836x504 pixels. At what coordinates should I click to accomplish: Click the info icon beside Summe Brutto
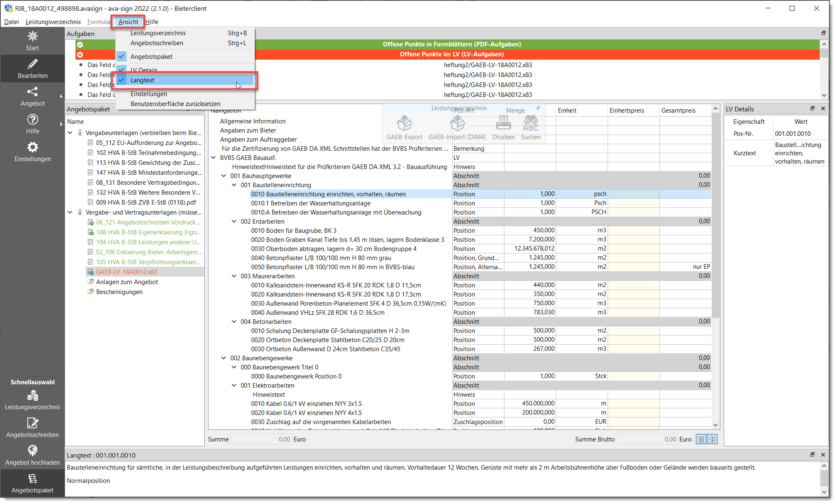[x=712, y=439]
